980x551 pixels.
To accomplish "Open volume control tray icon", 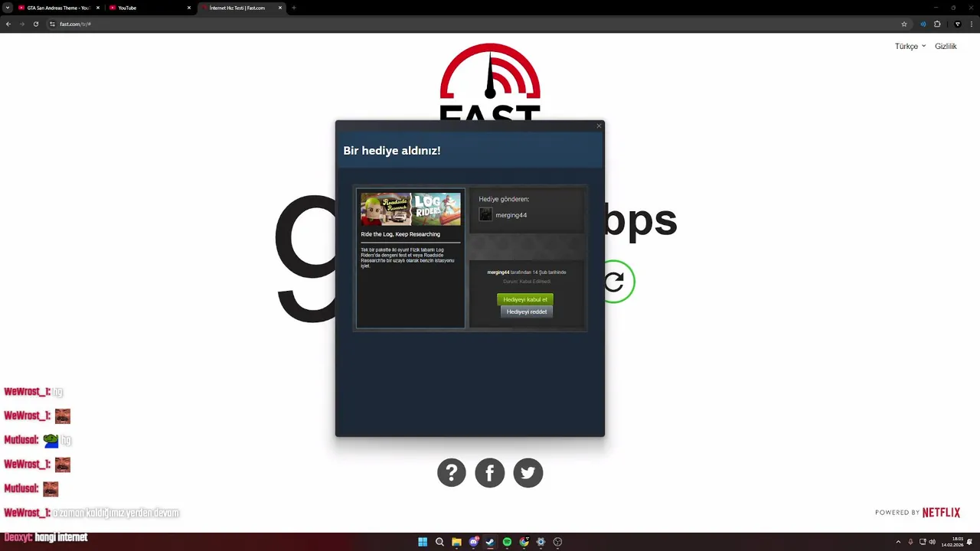I will [x=932, y=542].
